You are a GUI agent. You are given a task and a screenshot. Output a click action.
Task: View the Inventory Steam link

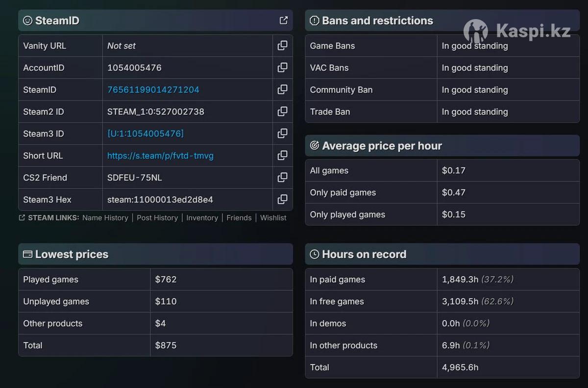click(x=202, y=218)
